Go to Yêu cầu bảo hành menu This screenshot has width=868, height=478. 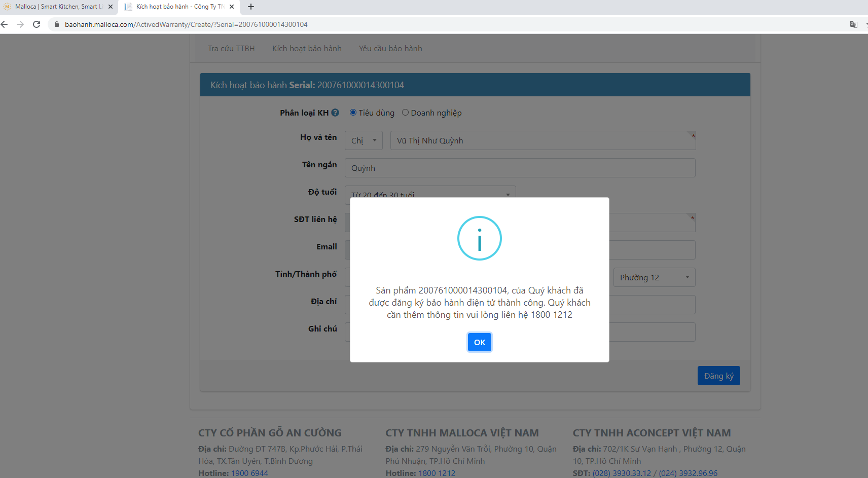(x=390, y=49)
